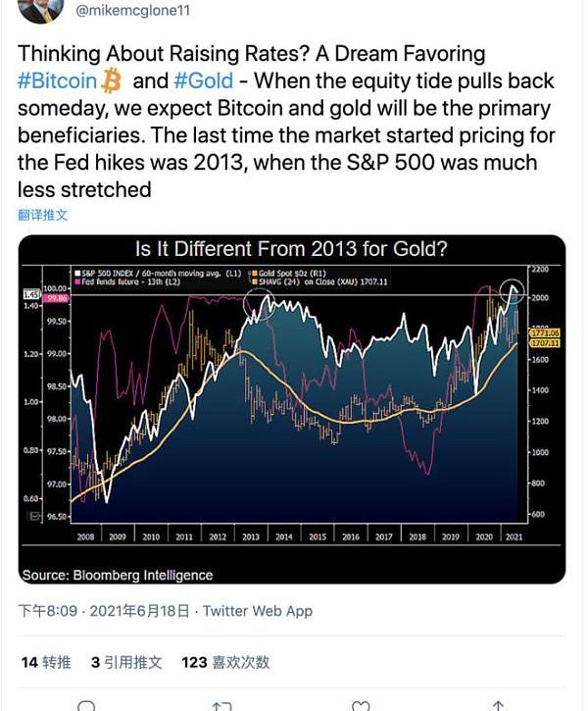View the 14 转推 retweets list
The image size is (588, 711).
click(46, 662)
